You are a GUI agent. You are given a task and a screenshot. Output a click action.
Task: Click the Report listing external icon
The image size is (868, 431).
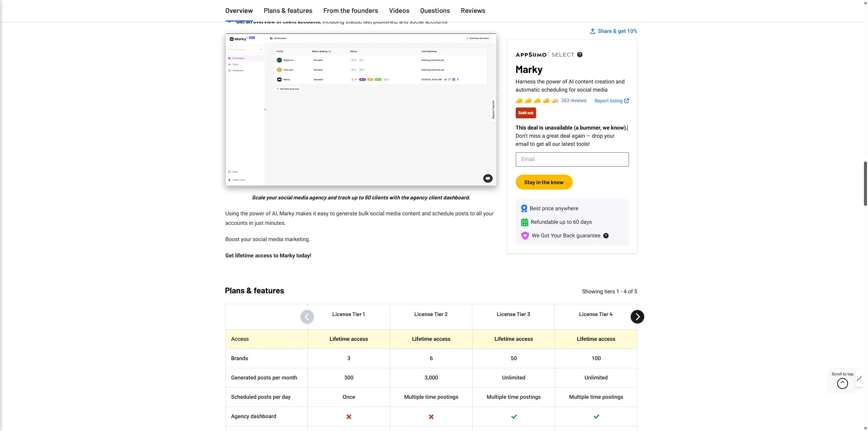point(627,101)
